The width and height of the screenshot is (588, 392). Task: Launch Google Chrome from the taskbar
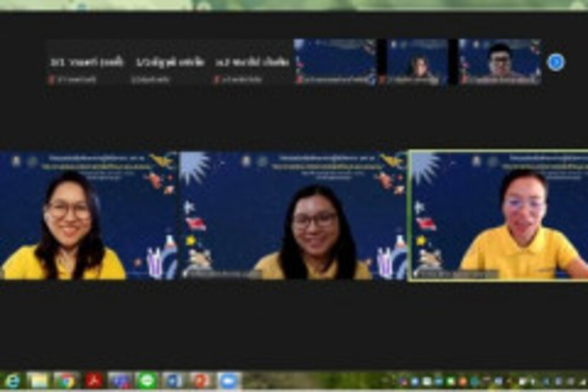click(66, 381)
